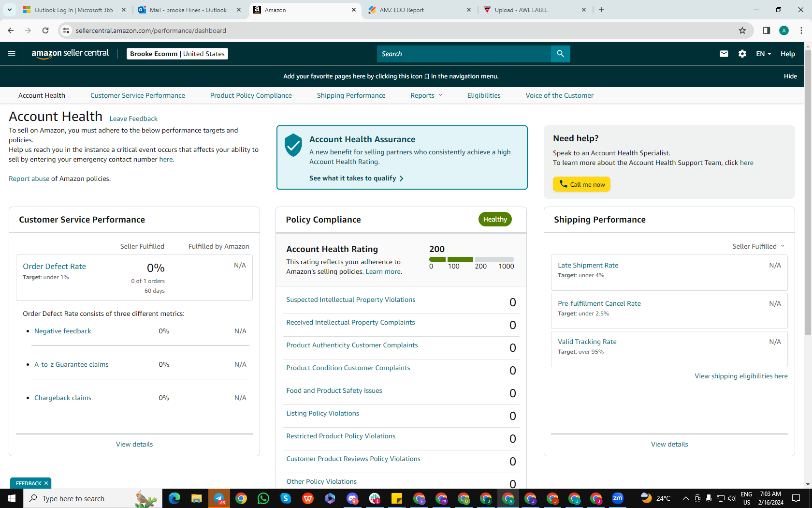Image resolution: width=812 pixels, height=508 pixels.
Task: Open Skype from the taskbar
Action: (x=286, y=498)
